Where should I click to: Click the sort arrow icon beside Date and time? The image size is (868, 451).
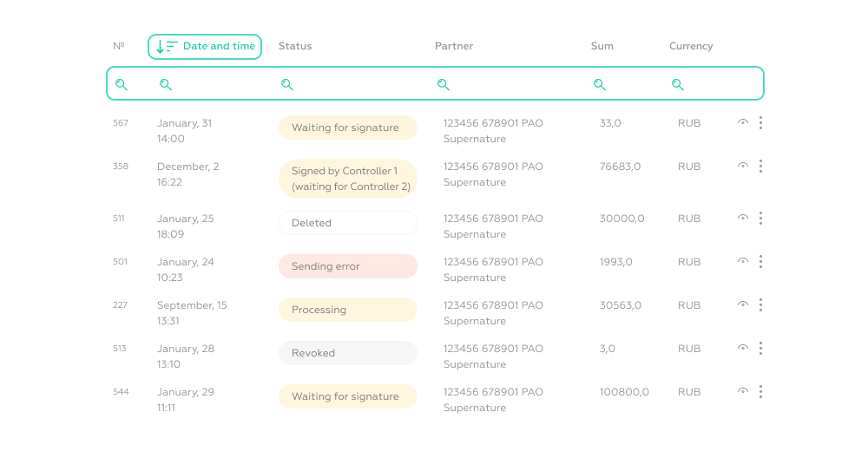tap(167, 47)
